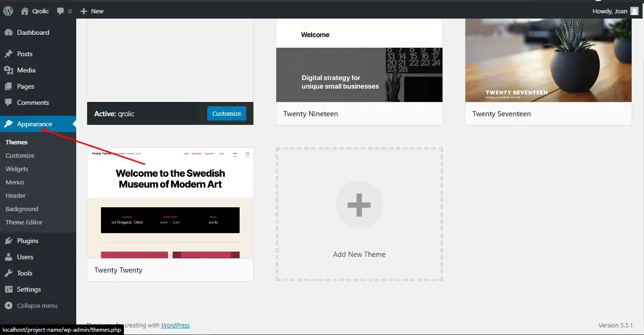Click the plus New icon in admin bar
Image resolution: width=644 pixels, height=335 pixels.
[84, 11]
